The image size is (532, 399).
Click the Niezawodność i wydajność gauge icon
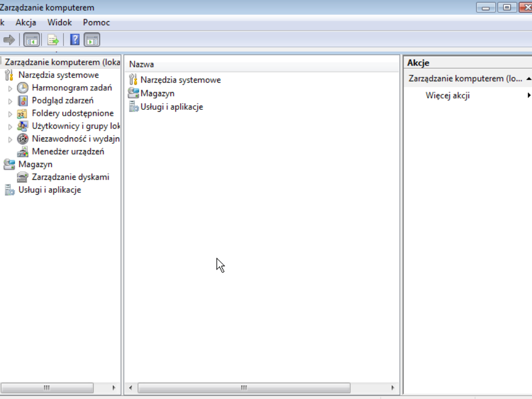23,139
